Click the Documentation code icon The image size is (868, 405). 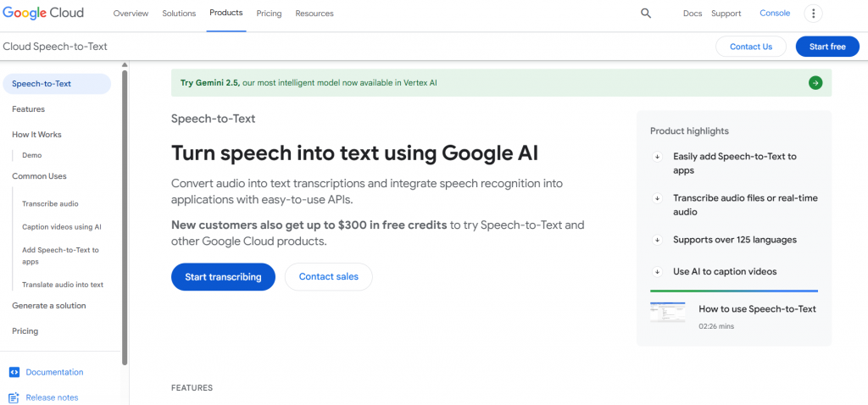click(14, 372)
